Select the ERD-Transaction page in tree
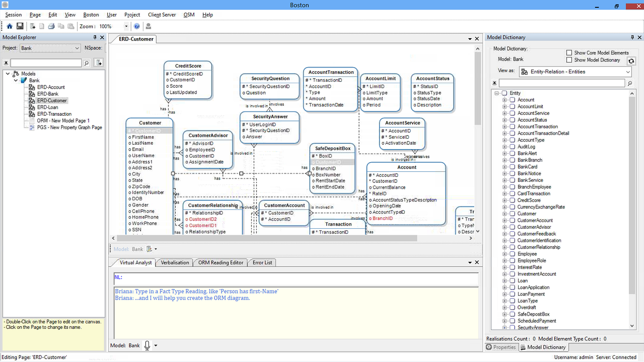 coord(54,114)
